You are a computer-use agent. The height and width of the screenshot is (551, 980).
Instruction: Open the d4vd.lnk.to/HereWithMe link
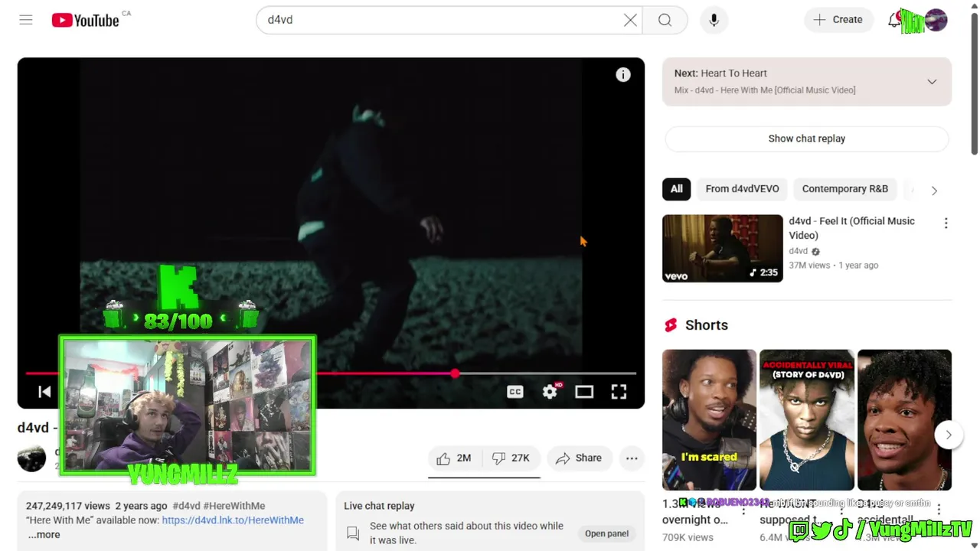(233, 520)
